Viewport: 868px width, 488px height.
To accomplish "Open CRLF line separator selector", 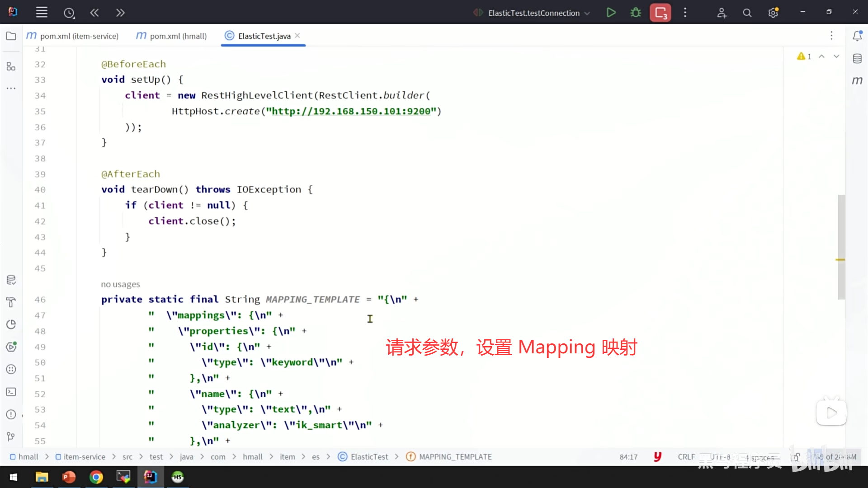I will pyautogui.click(x=686, y=457).
